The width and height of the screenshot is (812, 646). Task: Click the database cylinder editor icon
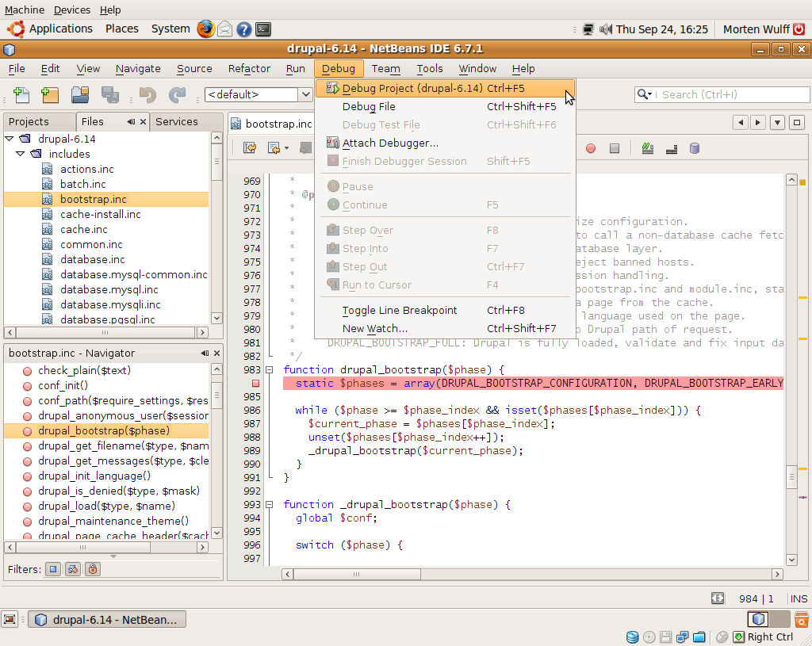tap(695, 148)
